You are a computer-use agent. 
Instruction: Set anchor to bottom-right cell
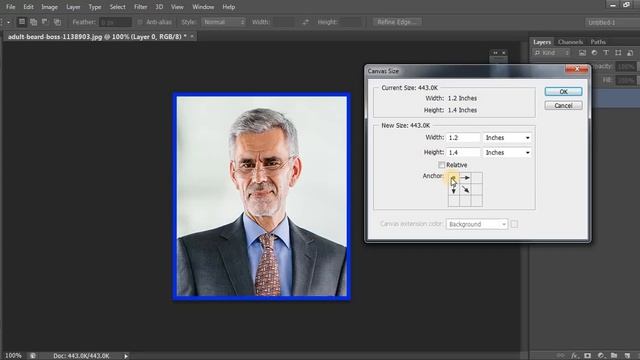click(476, 201)
